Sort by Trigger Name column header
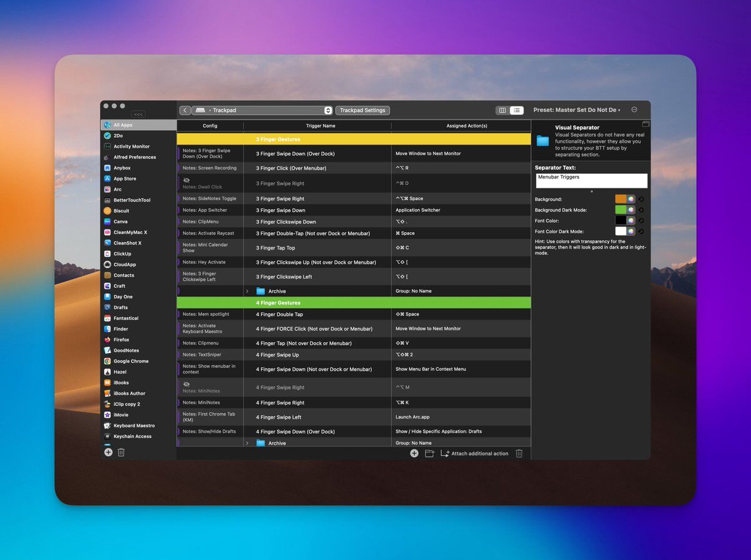 [x=320, y=126]
